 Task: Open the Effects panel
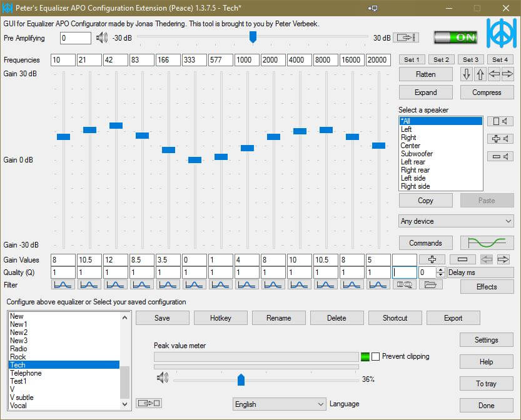click(486, 287)
